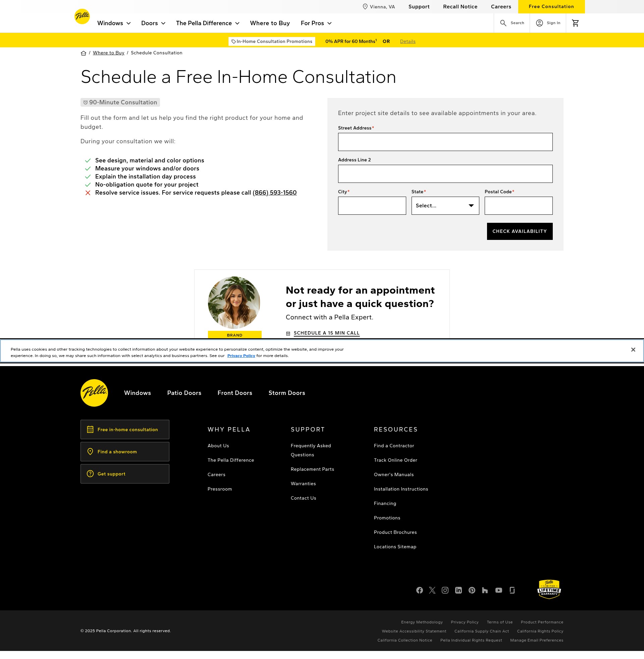Open the Privacy Policy link in cookie notice
Screen dimensions: 644x659
point(241,356)
